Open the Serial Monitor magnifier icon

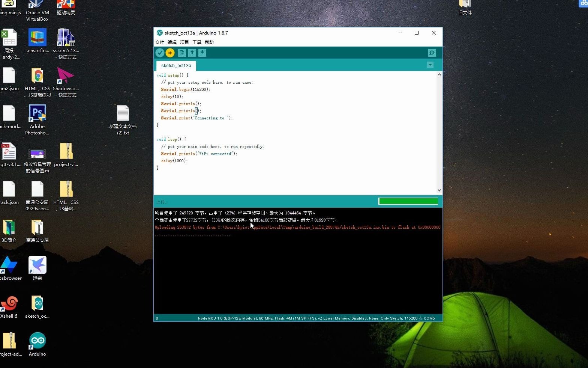point(432,53)
